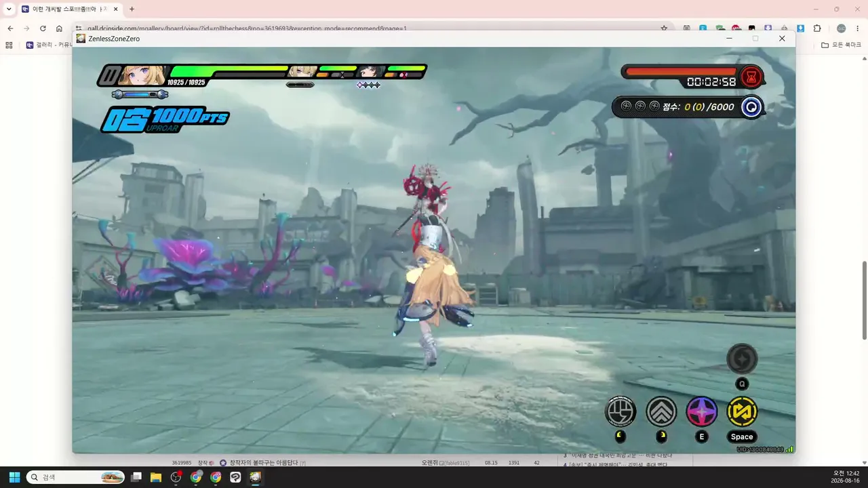The image size is (868, 488).
Task: Open the Windows Start menu
Action: [14, 477]
